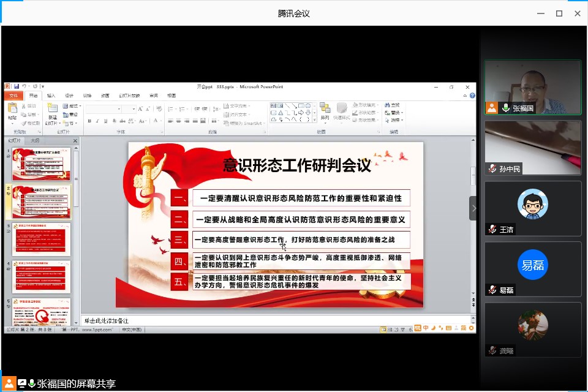
Task: Click 张福国's video tile in sidebar
Action: click(x=532, y=87)
